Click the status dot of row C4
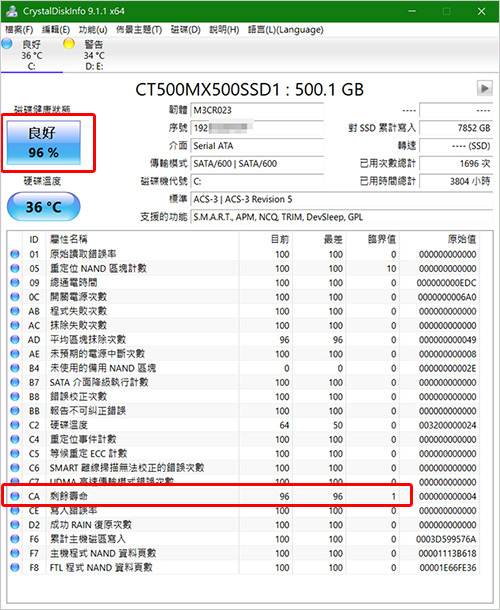This screenshot has width=500, height=610. coord(15,439)
